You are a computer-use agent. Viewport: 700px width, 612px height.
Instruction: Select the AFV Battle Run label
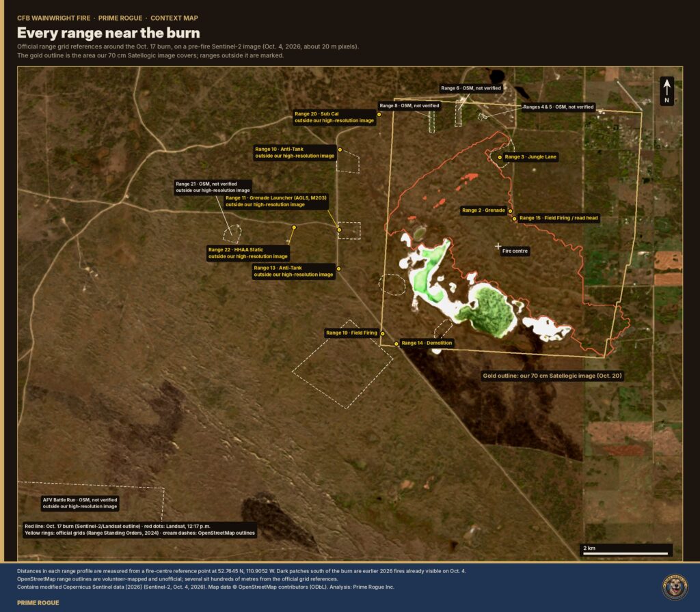point(80,503)
